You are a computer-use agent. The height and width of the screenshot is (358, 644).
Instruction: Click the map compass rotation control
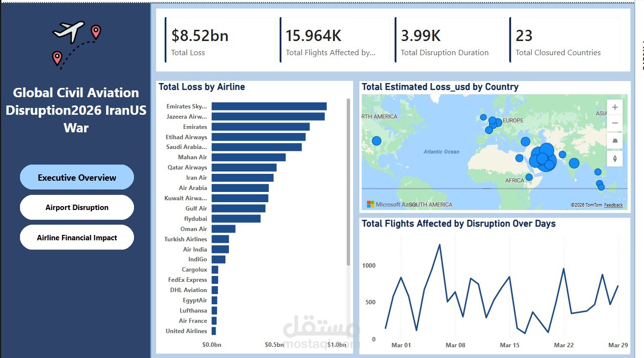point(615,158)
